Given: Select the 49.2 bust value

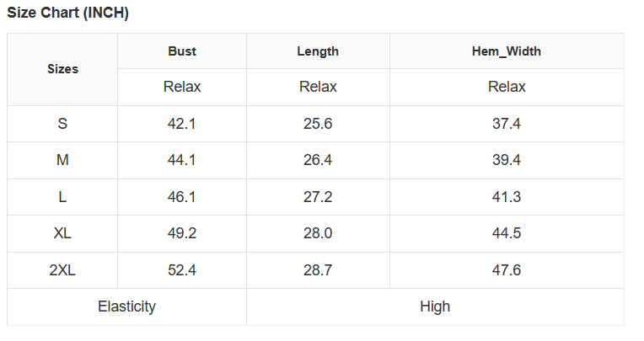Looking at the screenshot, I should (x=182, y=233).
